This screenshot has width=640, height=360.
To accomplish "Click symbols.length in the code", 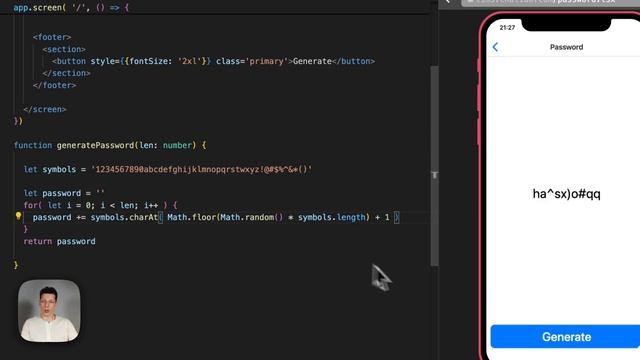I will coord(331,217).
